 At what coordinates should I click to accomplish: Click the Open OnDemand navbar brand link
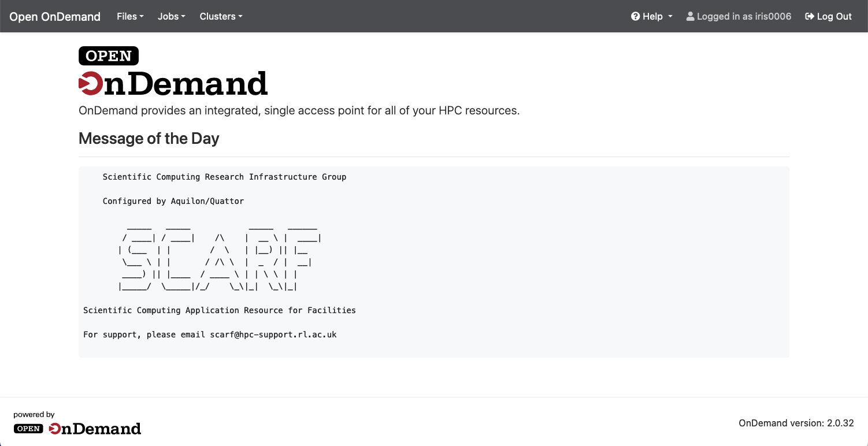click(x=55, y=16)
